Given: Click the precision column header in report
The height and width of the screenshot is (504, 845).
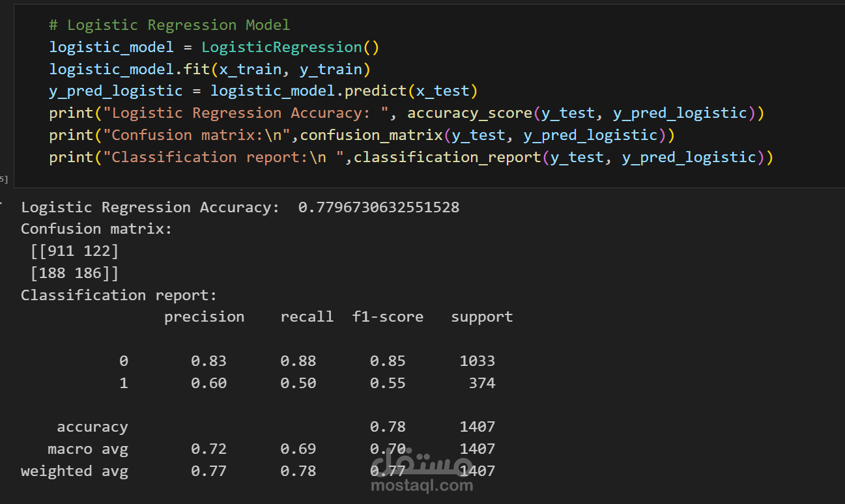Looking at the screenshot, I should coord(204,317).
